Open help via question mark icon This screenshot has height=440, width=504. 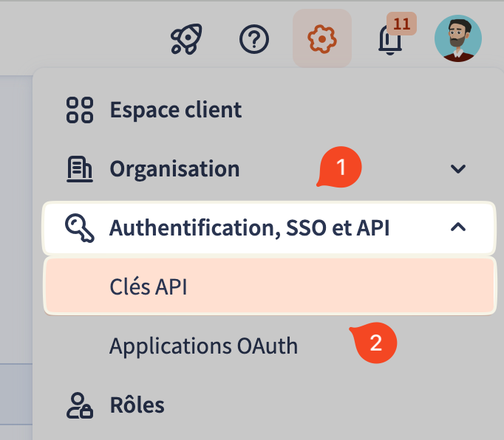pos(254,38)
